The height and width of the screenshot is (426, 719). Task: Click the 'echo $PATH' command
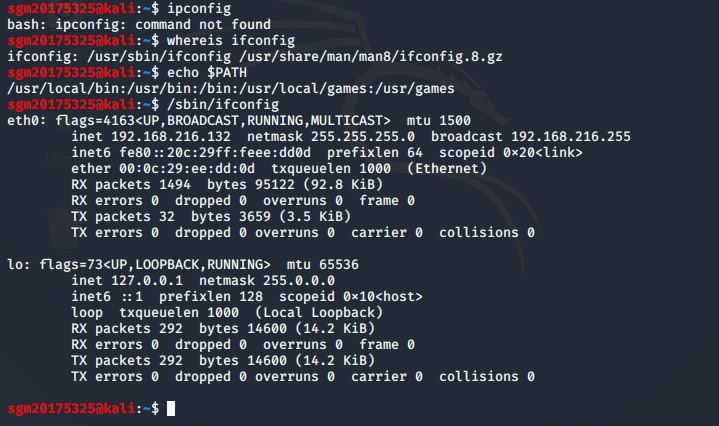(x=207, y=72)
